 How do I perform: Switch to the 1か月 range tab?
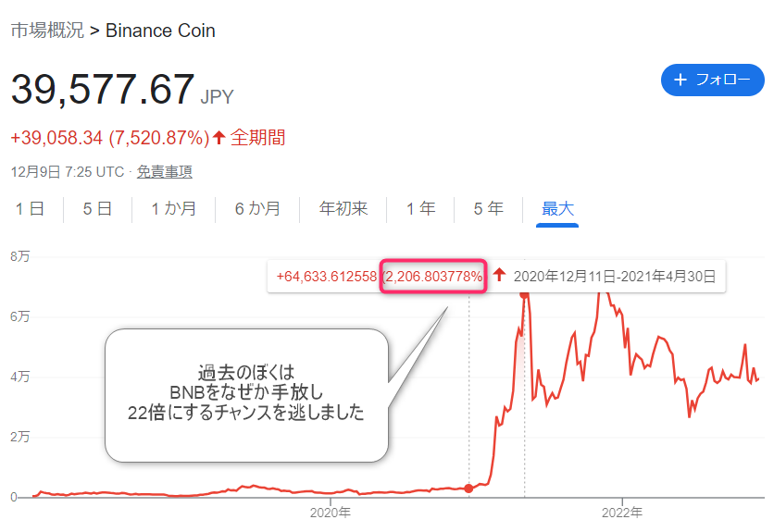174,209
